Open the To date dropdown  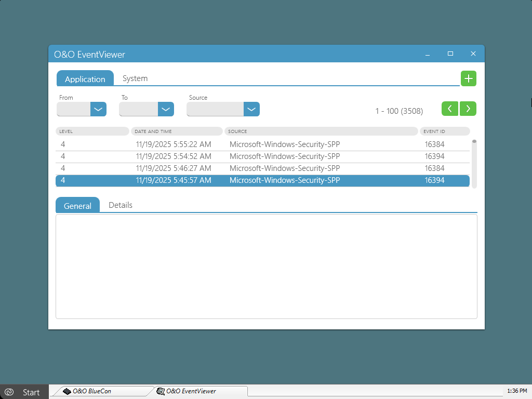click(x=165, y=109)
